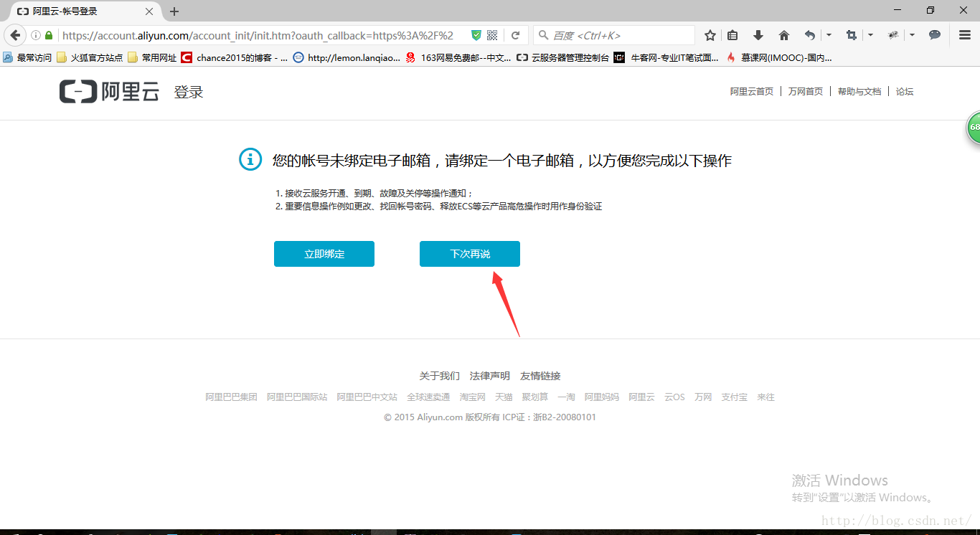Click the green 68 floating badge

pyautogui.click(x=974, y=128)
